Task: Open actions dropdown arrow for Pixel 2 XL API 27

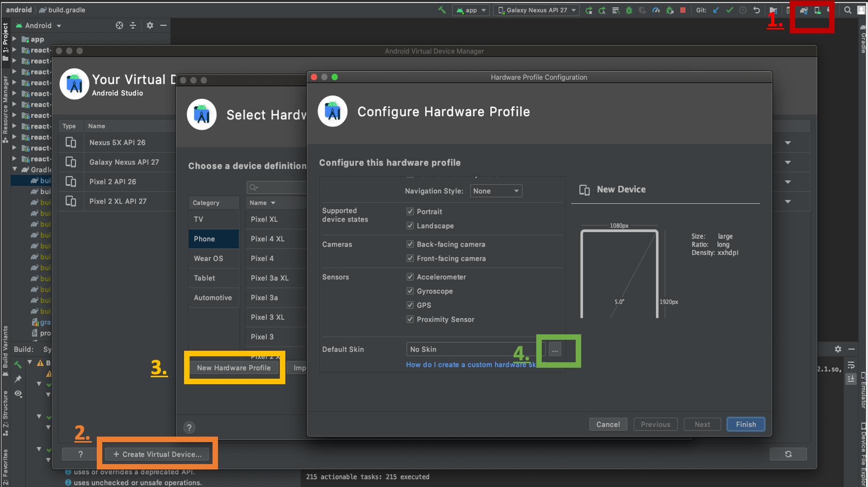Action: (x=788, y=202)
